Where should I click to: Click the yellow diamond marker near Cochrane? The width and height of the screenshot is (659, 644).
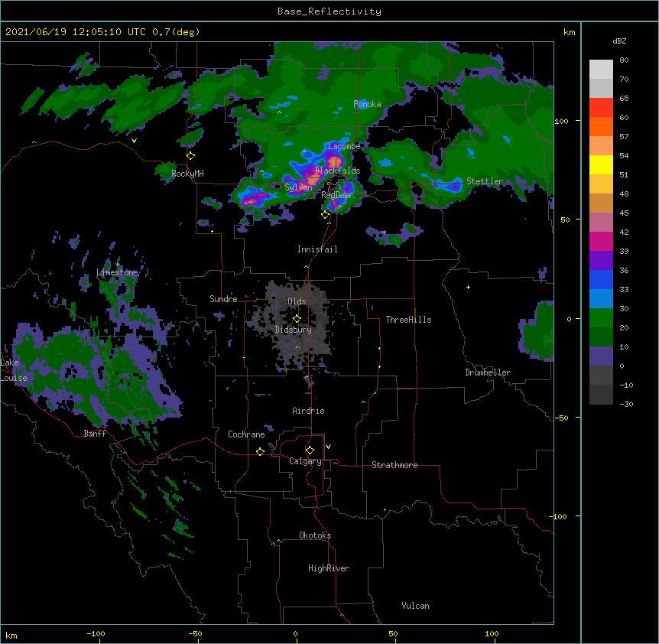click(x=260, y=451)
